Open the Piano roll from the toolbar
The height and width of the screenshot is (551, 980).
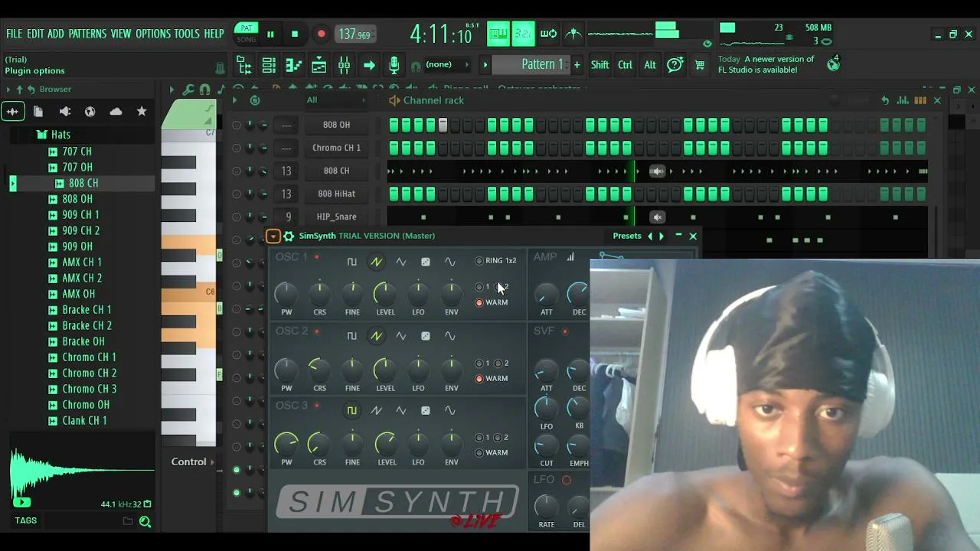(x=294, y=65)
